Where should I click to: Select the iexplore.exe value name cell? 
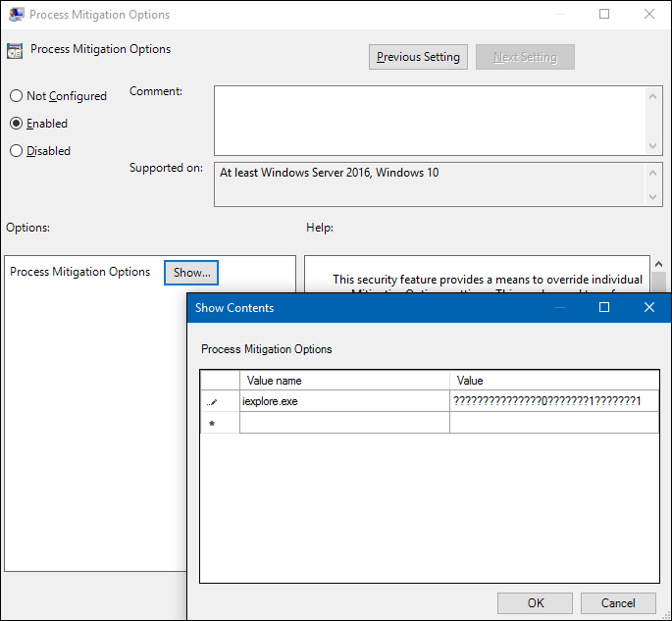[343, 401]
